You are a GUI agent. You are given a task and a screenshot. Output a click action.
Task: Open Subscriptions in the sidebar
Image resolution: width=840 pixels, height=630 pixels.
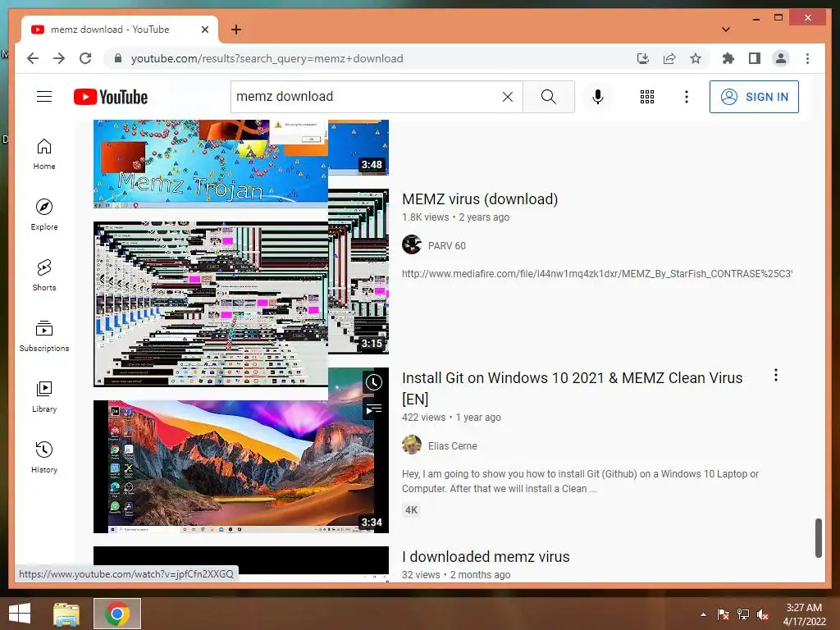pyautogui.click(x=44, y=336)
